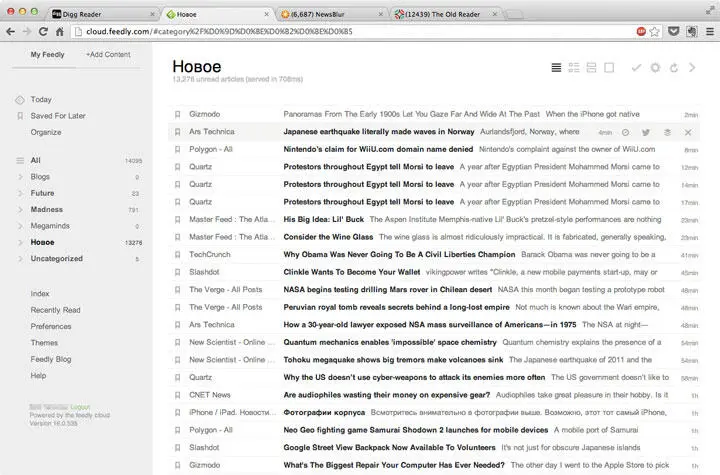Save CNET audiophiles article for later
720x475 pixels.
pos(177,395)
